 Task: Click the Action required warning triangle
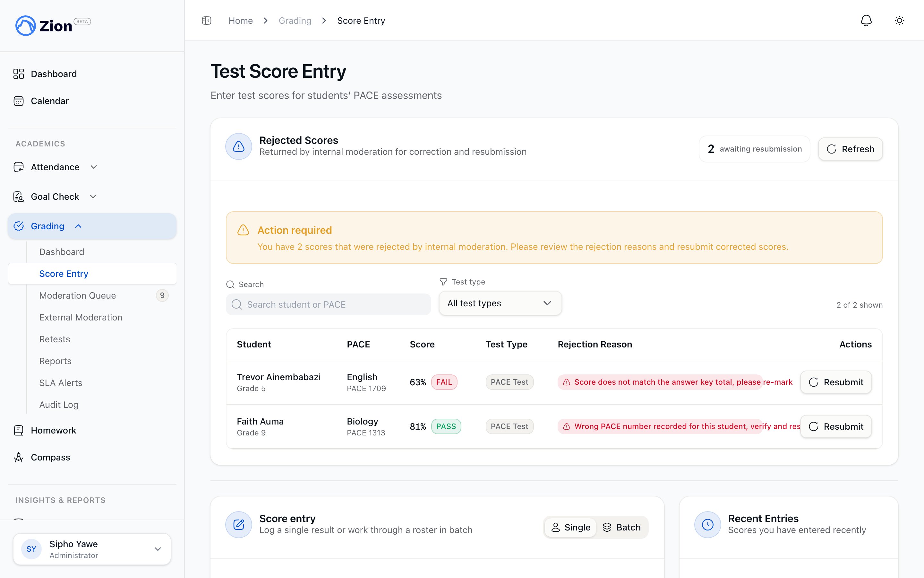point(243,230)
